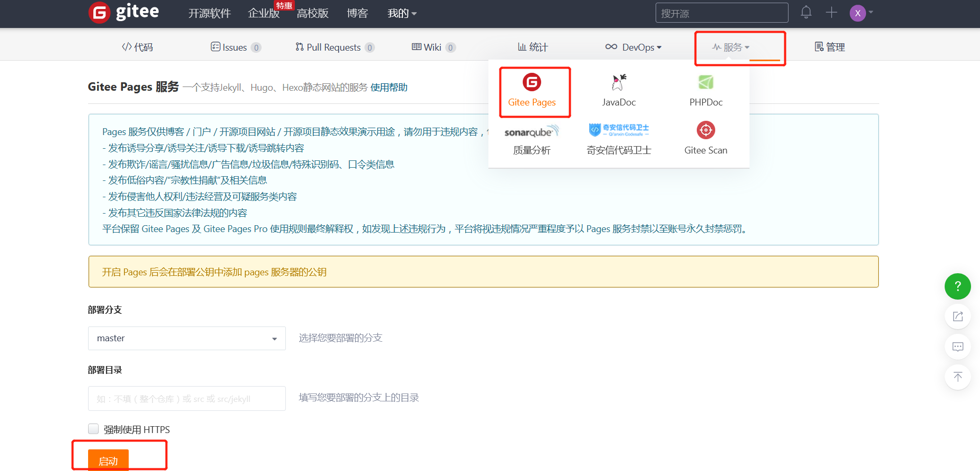
Task: Click the 部署分支 label
Action: coord(105,310)
